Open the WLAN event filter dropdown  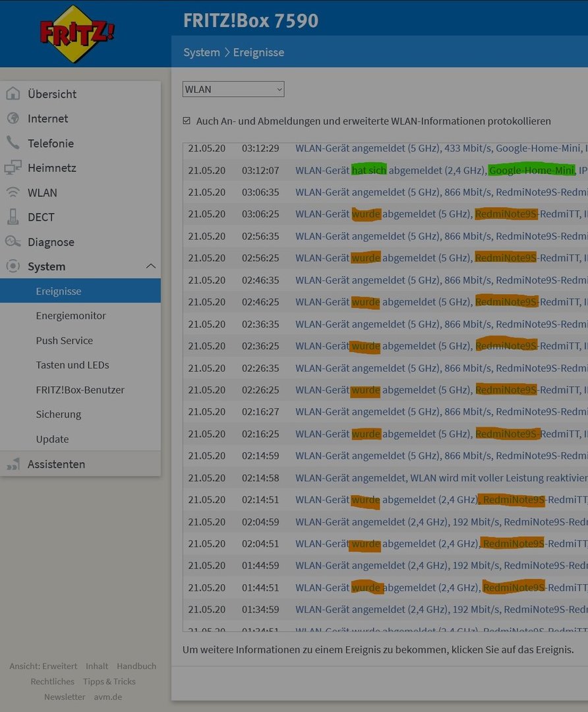tap(233, 89)
